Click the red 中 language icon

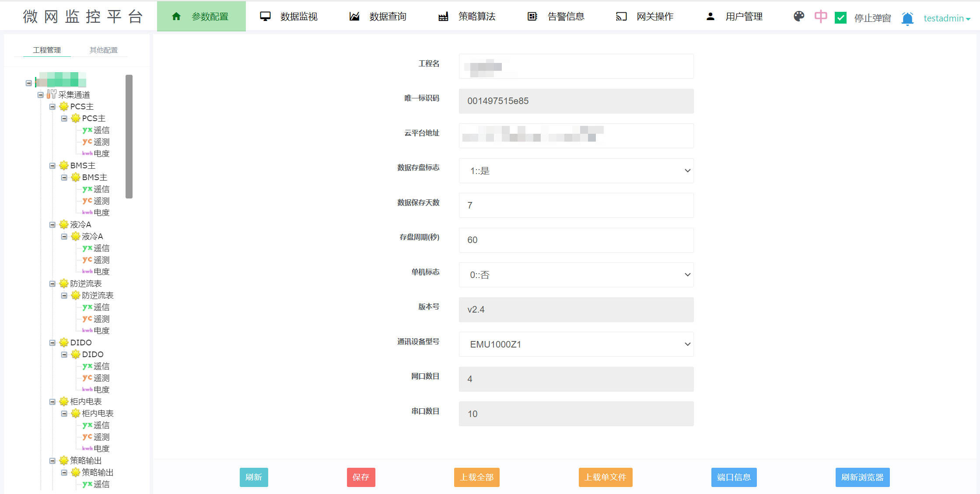[821, 17]
